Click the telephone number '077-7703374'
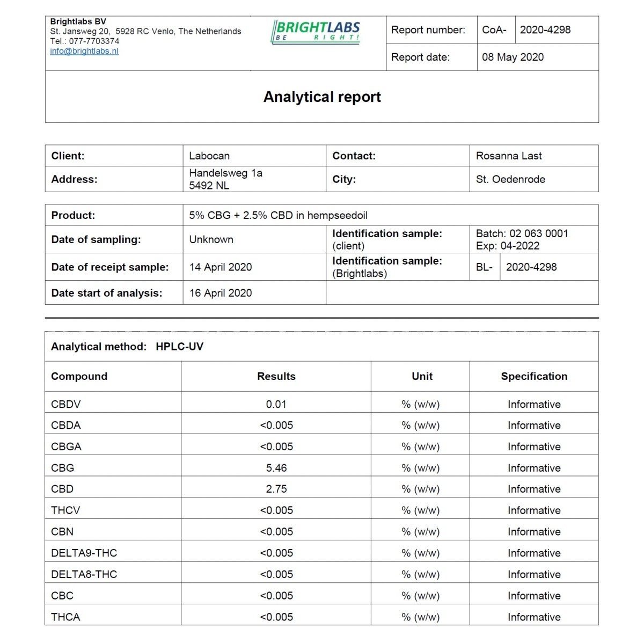The height and width of the screenshot is (644, 644). tap(94, 41)
